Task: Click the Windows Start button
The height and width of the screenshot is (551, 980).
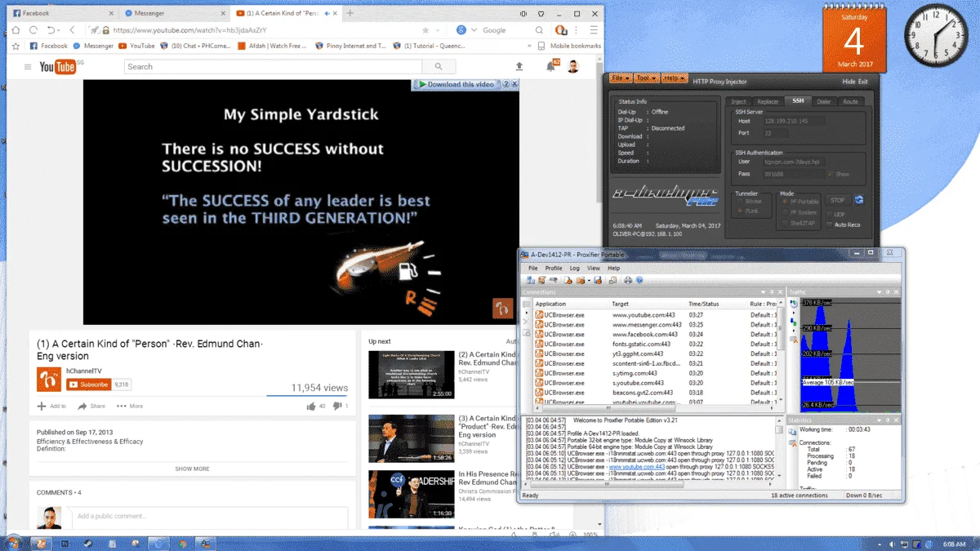Action: [13, 543]
